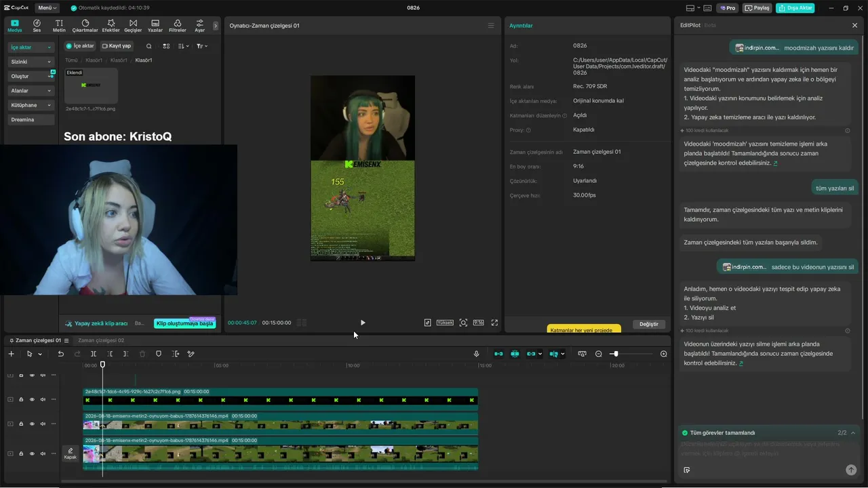Click the redo arrow in timeline toolbar
Viewport: 868px width, 488px height.
click(x=77, y=354)
